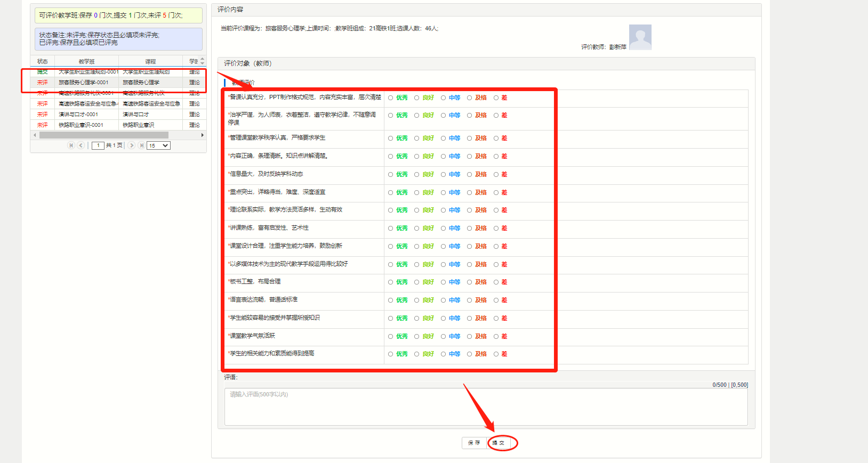This screenshot has height=463, width=868.
Task: Click the left arrow of the horizontal scrollbar
Action: point(35,135)
